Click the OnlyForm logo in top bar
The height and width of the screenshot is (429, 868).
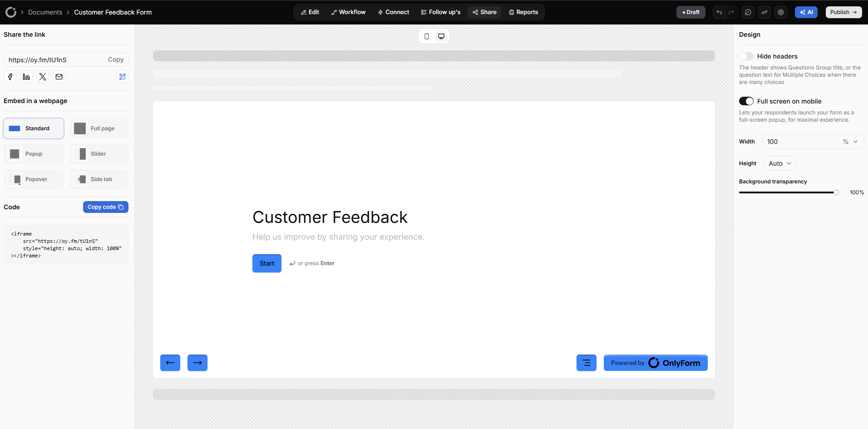click(11, 12)
